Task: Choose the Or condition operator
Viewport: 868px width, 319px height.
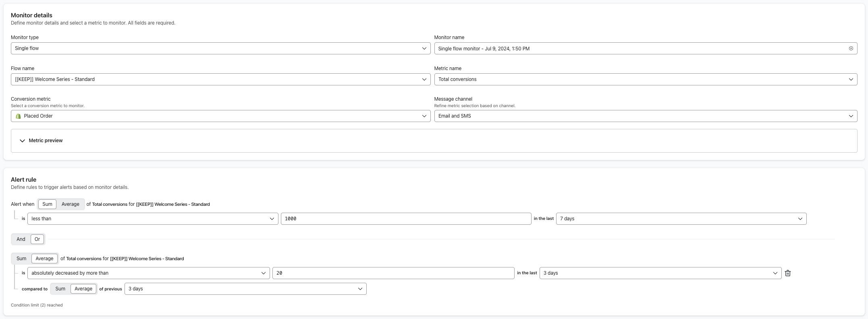Action: click(x=37, y=239)
